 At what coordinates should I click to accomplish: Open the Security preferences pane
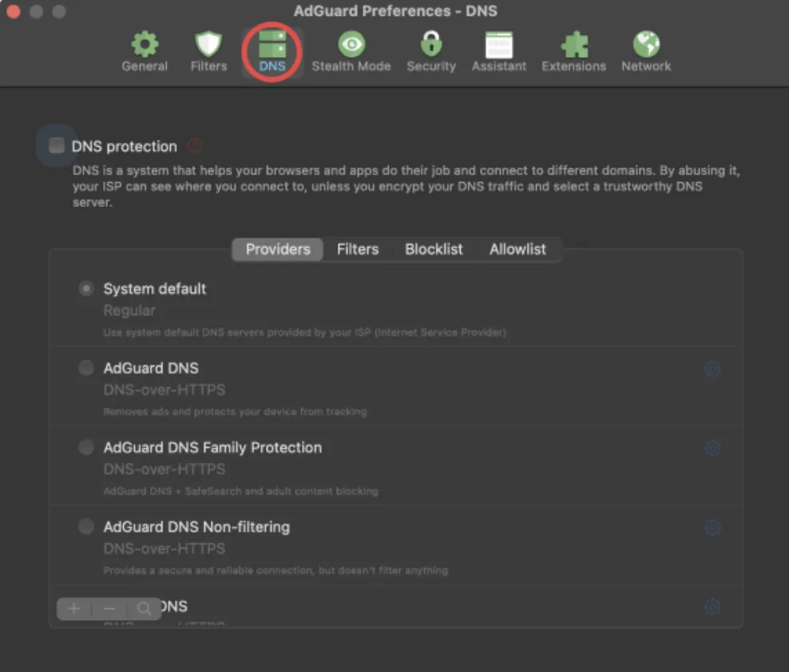pyautogui.click(x=430, y=49)
